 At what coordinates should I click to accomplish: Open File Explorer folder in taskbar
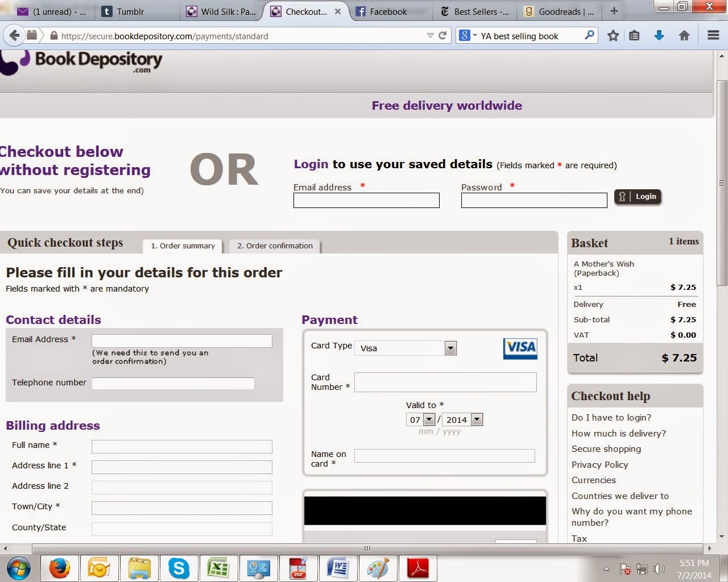point(139,568)
